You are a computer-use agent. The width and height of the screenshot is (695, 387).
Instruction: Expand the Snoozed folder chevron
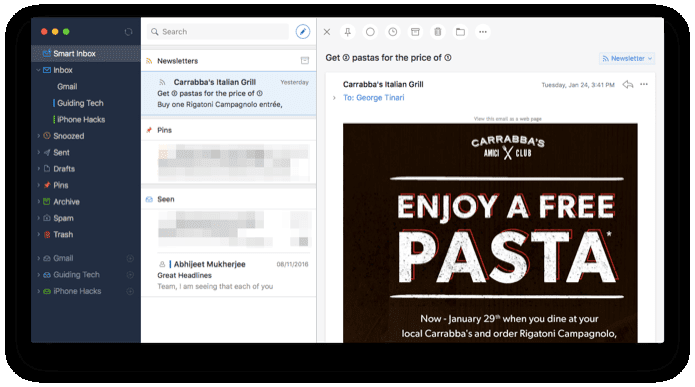39,136
